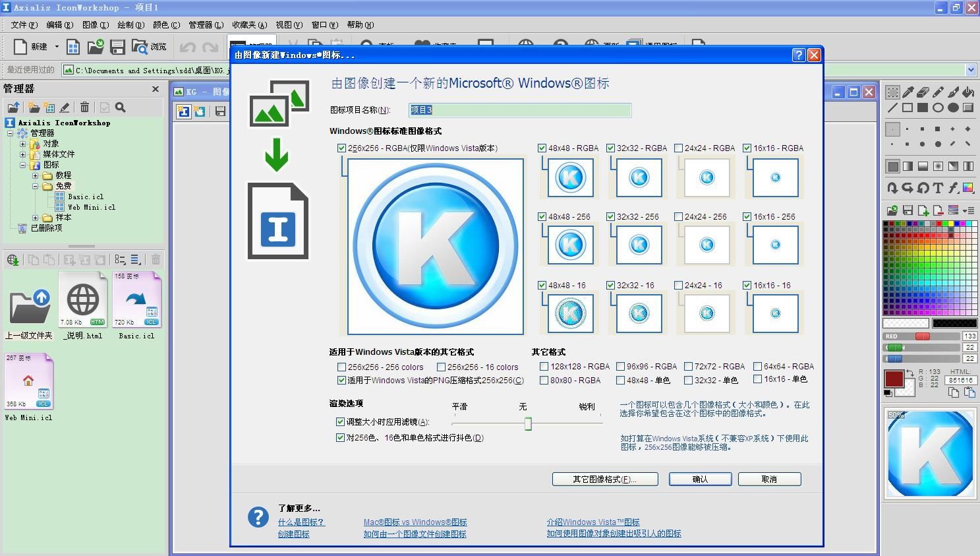Image resolution: width=980 pixels, height=556 pixels.
Task: Enable the 64x64 - RGBA format
Action: click(x=758, y=366)
